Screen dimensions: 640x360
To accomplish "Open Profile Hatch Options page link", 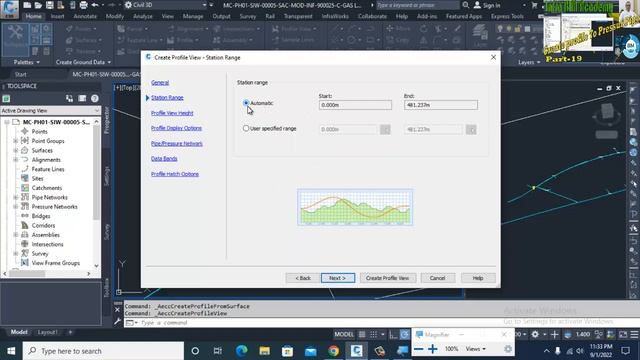I will 175,174.
